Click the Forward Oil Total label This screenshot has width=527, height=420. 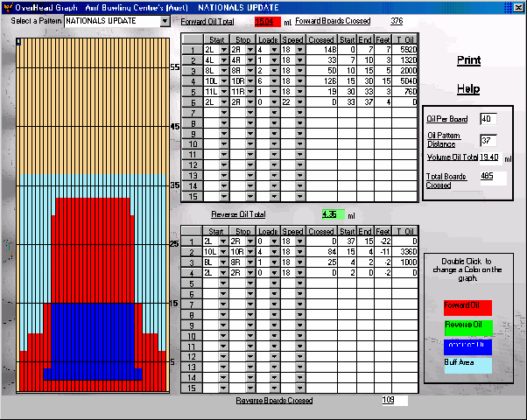207,22
